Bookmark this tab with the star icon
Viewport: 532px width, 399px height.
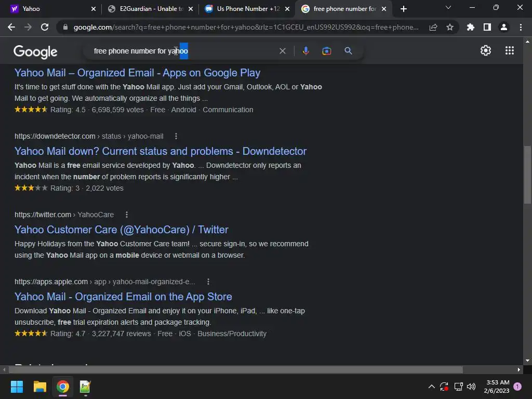coord(450,27)
